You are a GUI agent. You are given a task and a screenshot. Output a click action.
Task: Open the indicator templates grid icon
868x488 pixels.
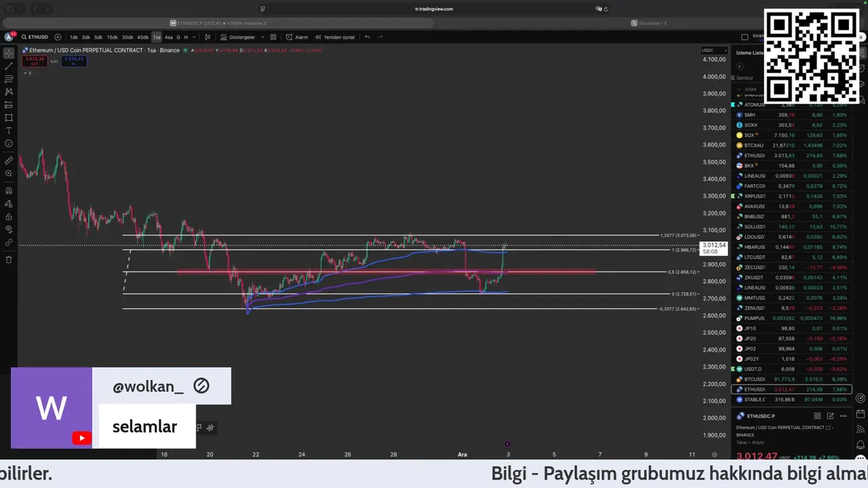(273, 37)
